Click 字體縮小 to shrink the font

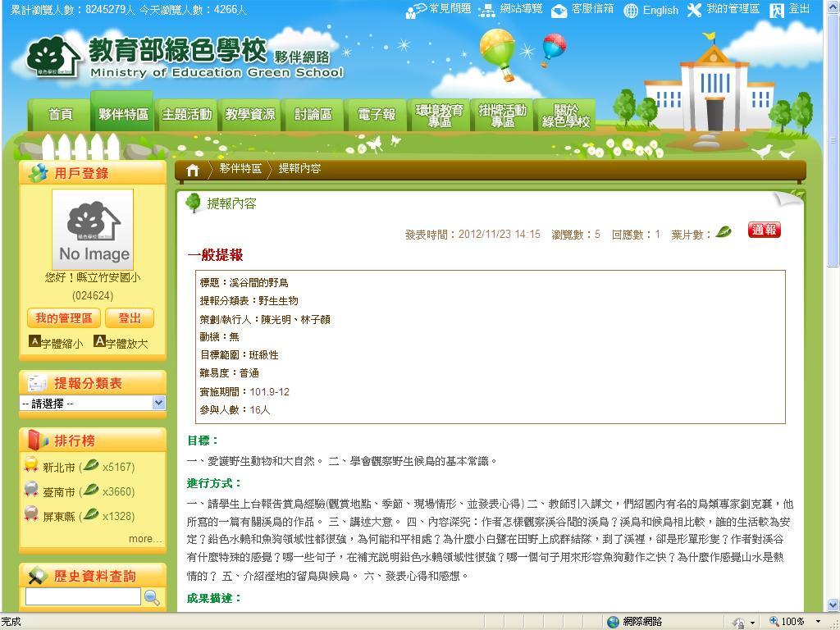coord(56,343)
